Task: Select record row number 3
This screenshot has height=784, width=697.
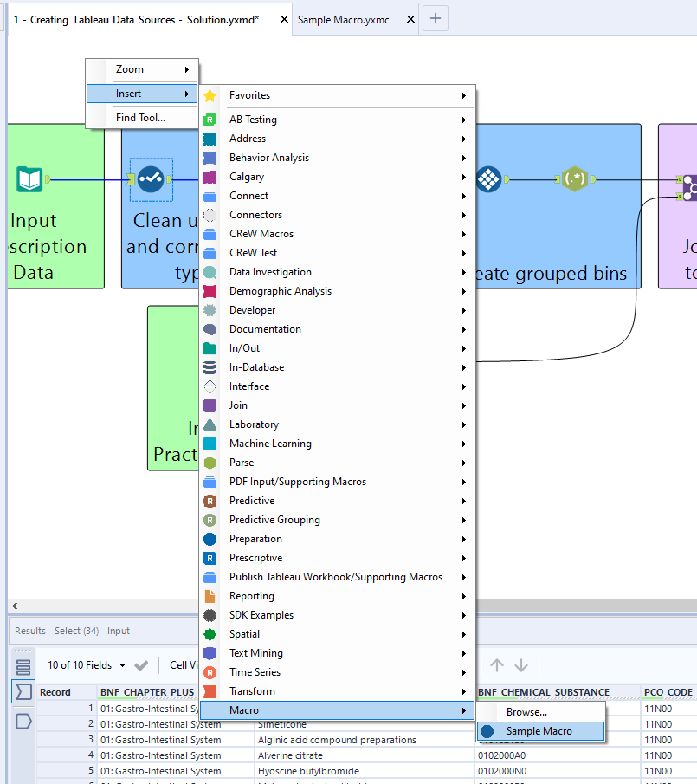Action: click(x=67, y=740)
